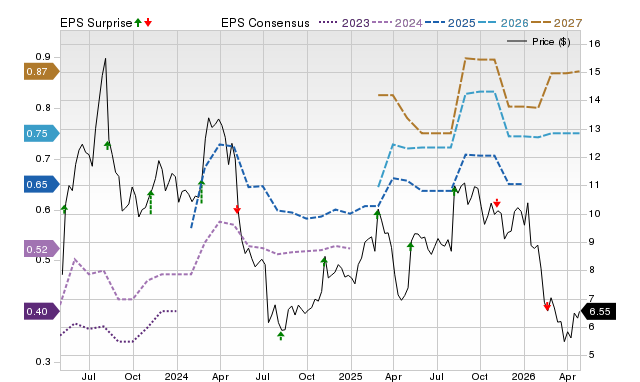Click the 0.3 label on the left axis
The image size is (640, 382).
coord(42,362)
